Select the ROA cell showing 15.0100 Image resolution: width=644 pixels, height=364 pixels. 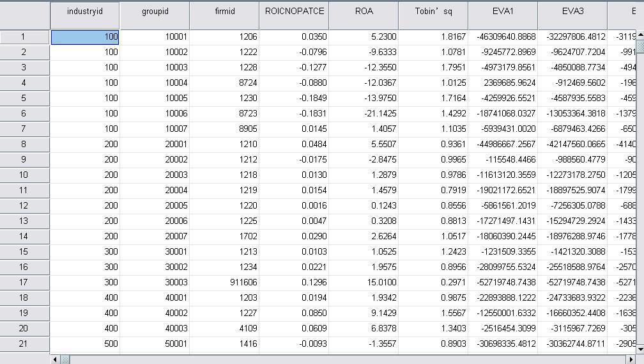click(x=364, y=282)
